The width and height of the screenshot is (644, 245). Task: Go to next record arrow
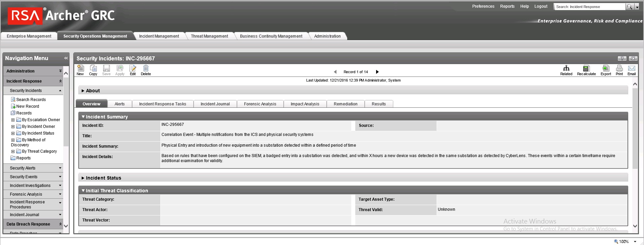pyautogui.click(x=377, y=72)
